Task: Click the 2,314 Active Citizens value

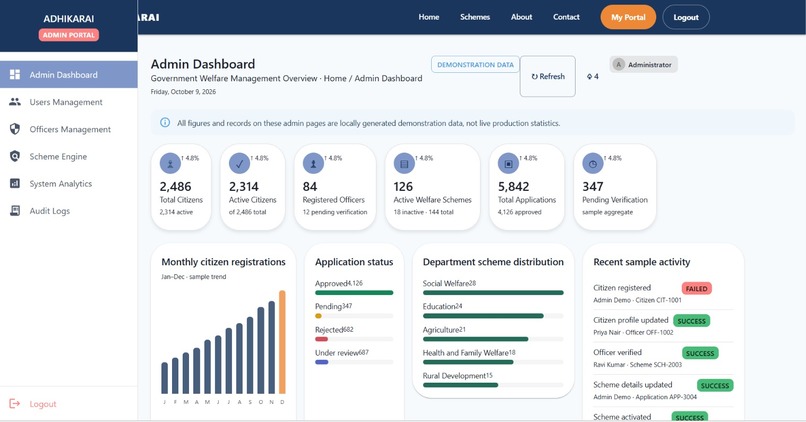Action: coord(244,187)
